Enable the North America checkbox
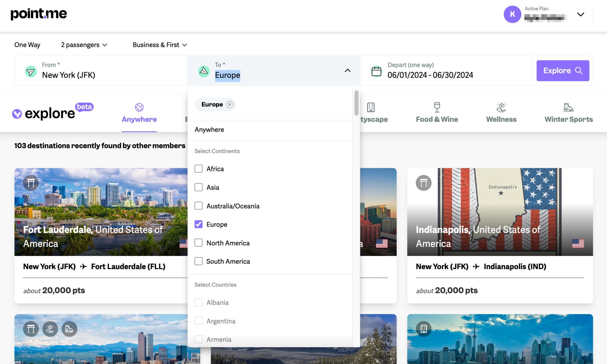The width and height of the screenshot is (607, 364). (198, 243)
